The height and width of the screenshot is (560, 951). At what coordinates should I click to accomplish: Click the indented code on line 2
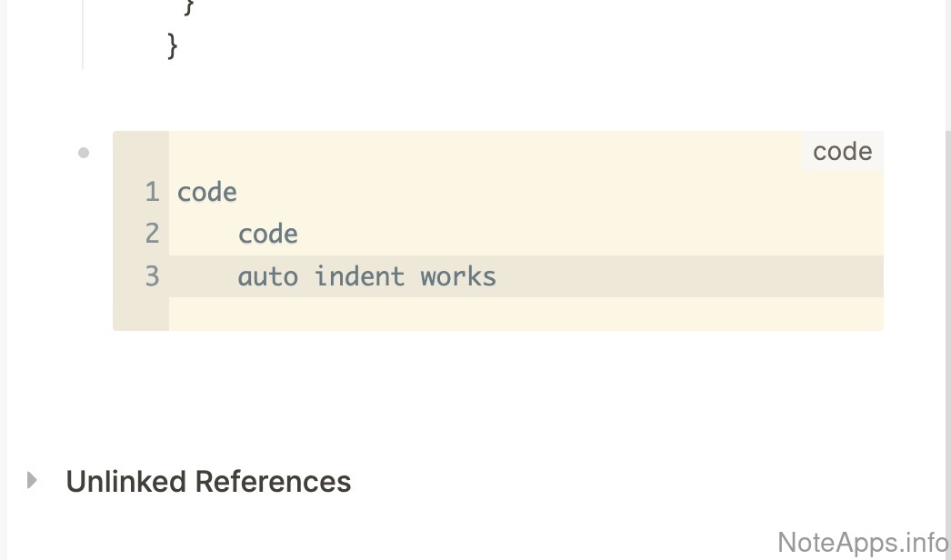268,235
